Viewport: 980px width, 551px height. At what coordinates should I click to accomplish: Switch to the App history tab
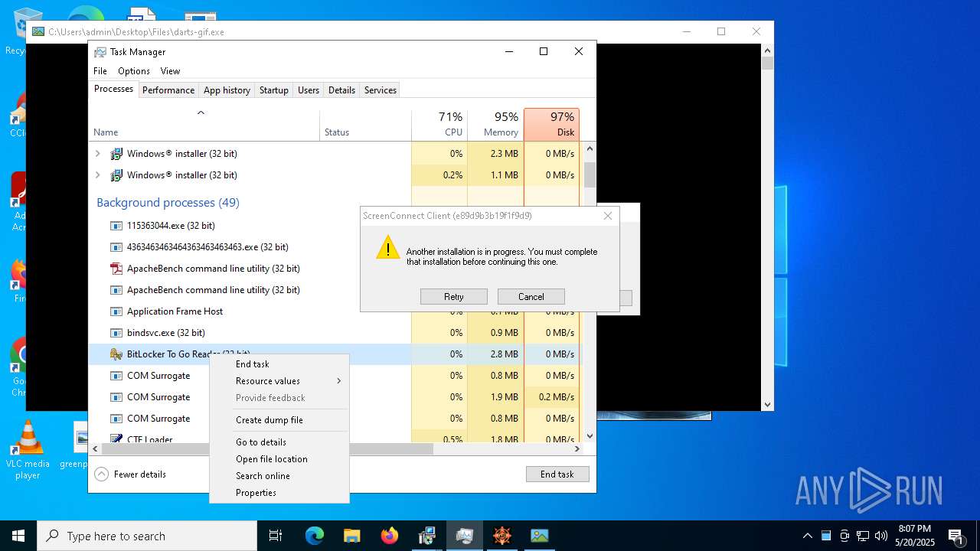tap(227, 90)
